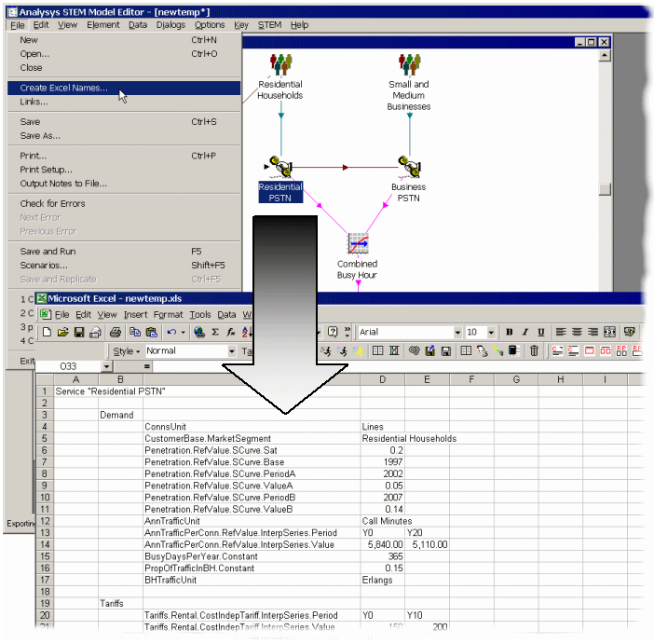Open the Format menu in Excel
654x644 pixels.
click(x=168, y=315)
